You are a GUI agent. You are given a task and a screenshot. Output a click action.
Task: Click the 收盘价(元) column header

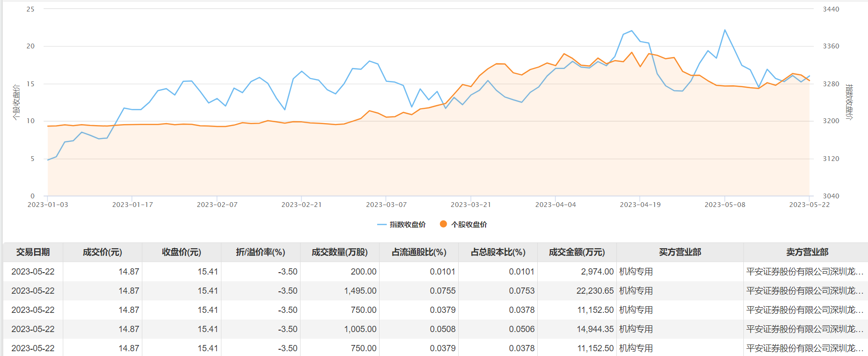point(182,252)
